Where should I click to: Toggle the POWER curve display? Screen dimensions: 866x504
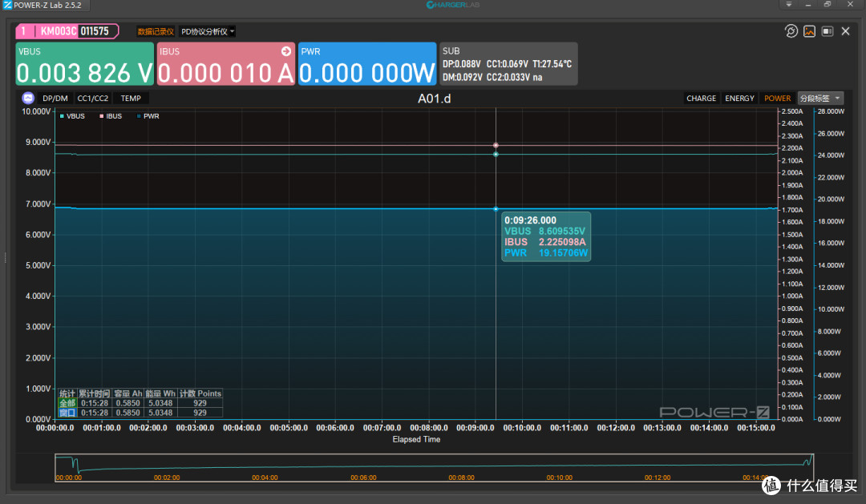[777, 99]
